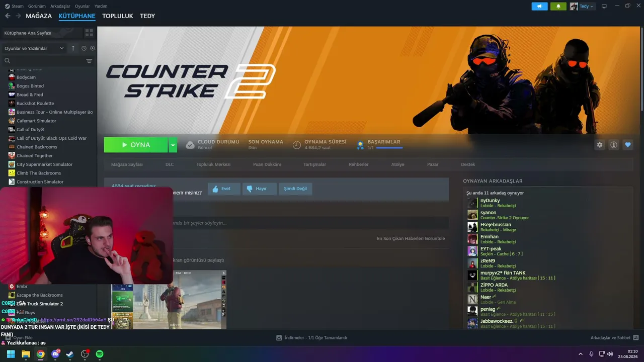The image size is (644, 362).
Task: Open the Arkadaşlar menu
Action: pos(60,6)
